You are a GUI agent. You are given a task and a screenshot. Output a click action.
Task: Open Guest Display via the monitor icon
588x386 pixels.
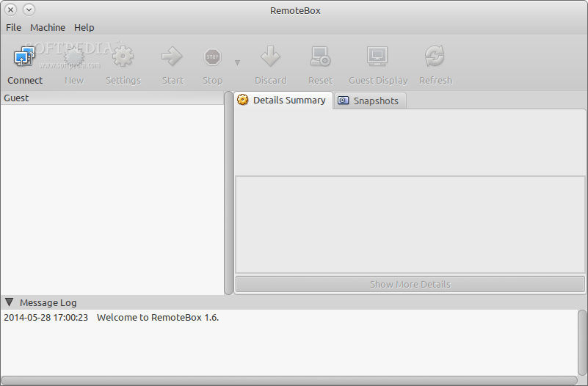(x=377, y=57)
